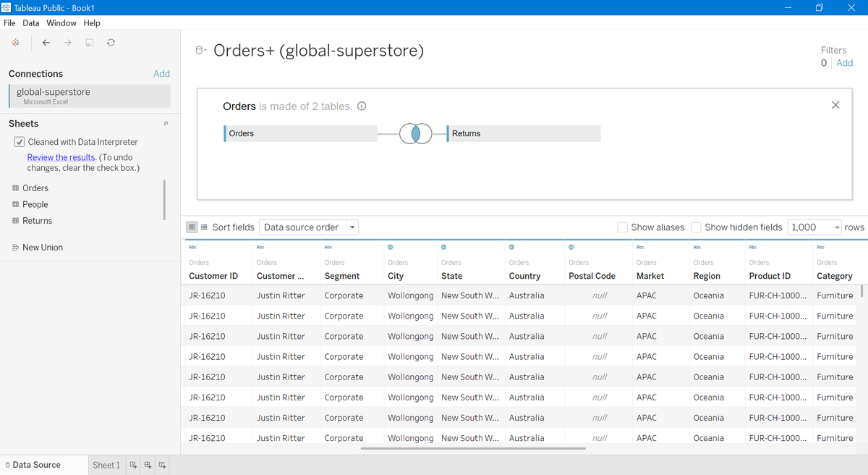Click the search magnifier icon next to Sheets
Screen dimensions: 868x475
coord(166,124)
